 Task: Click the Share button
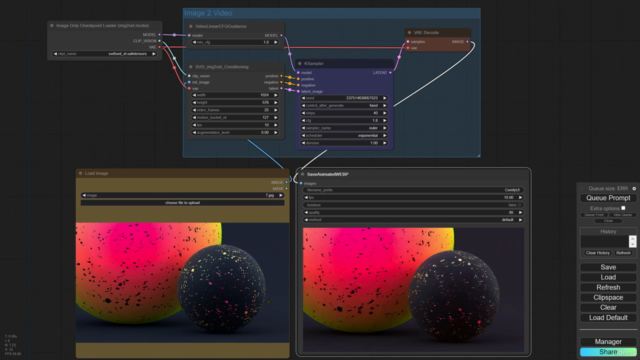[x=608, y=352]
